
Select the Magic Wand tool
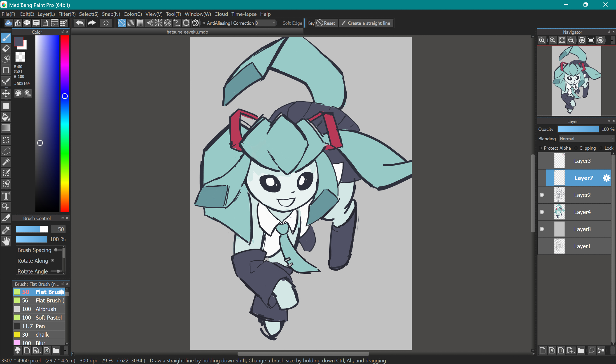point(6,162)
